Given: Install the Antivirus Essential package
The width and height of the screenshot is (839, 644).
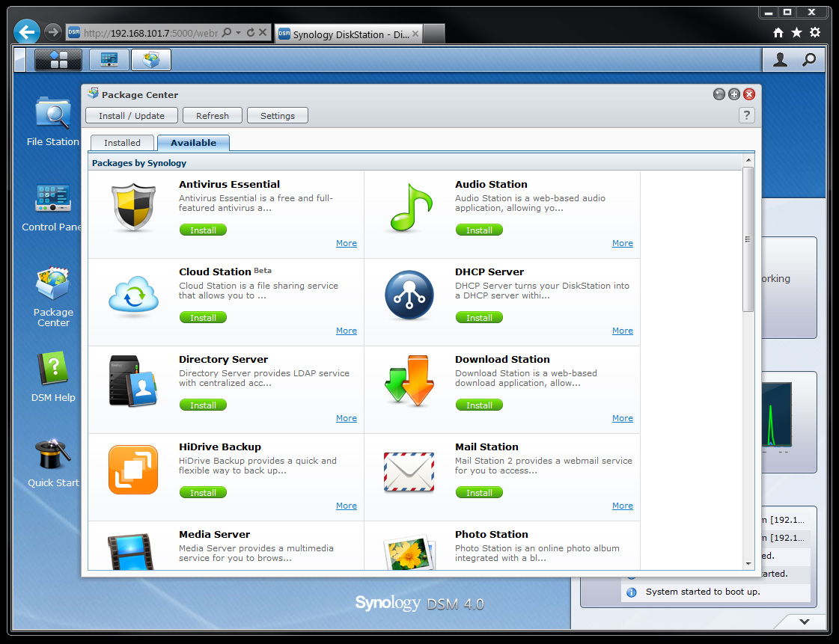Looking at the screenshot, I should [x=203, y=230].
